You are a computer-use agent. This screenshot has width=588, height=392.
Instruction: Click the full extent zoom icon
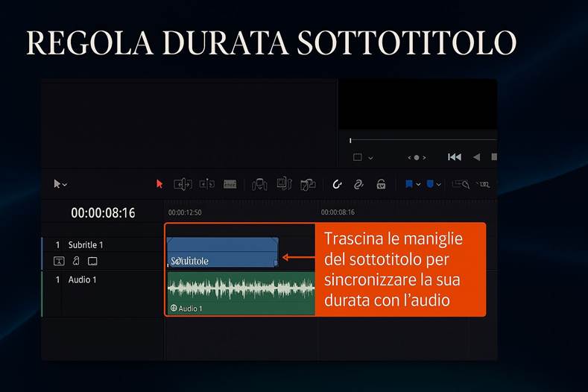461,184
